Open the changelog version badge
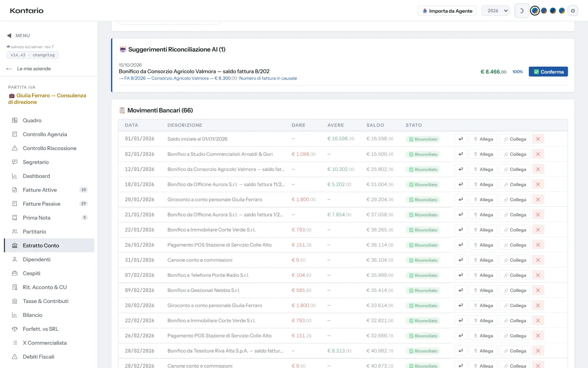 (x=33, y=55)
